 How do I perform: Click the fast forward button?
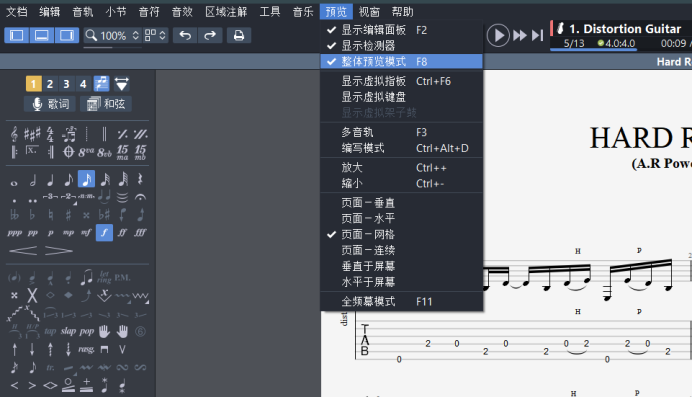(x=520, y=35)
